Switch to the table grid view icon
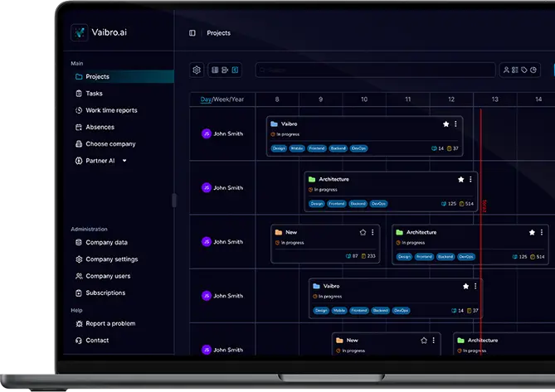This screenshot has width=555, height=392. tap(215, 70)
